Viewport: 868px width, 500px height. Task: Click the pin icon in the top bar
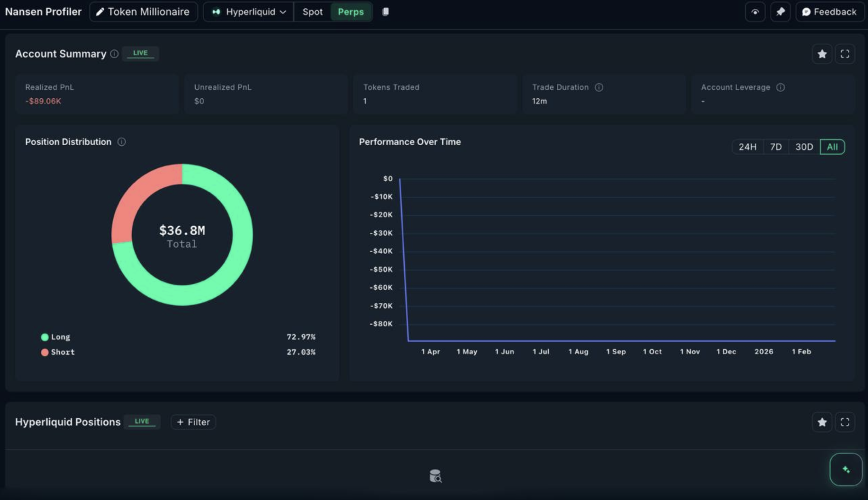point(780,12)
